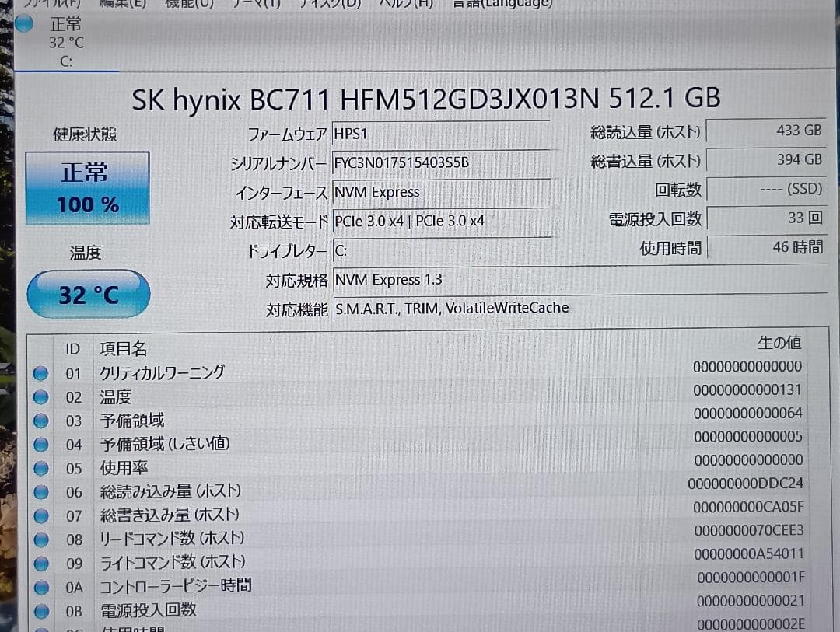Select the C: drive tab showing 32 °C
The image size is (840, 632).
click(x=66, y=43)
